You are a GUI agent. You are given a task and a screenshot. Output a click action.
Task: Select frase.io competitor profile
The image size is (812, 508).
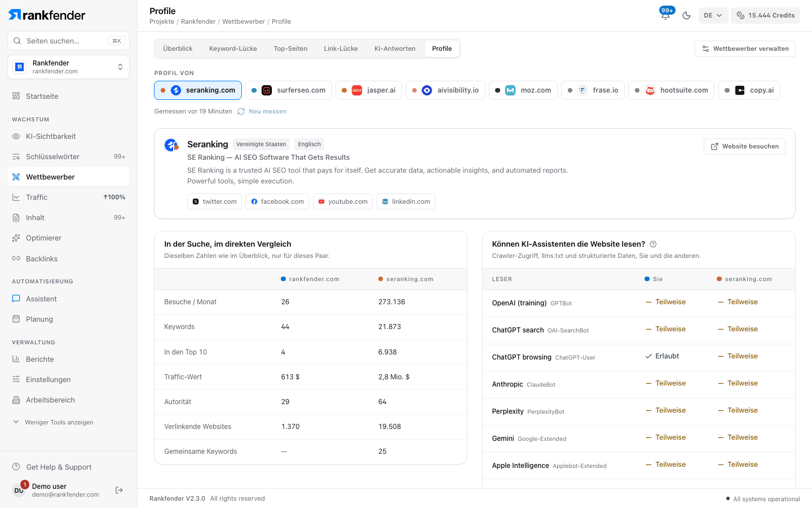coord(593,90)
